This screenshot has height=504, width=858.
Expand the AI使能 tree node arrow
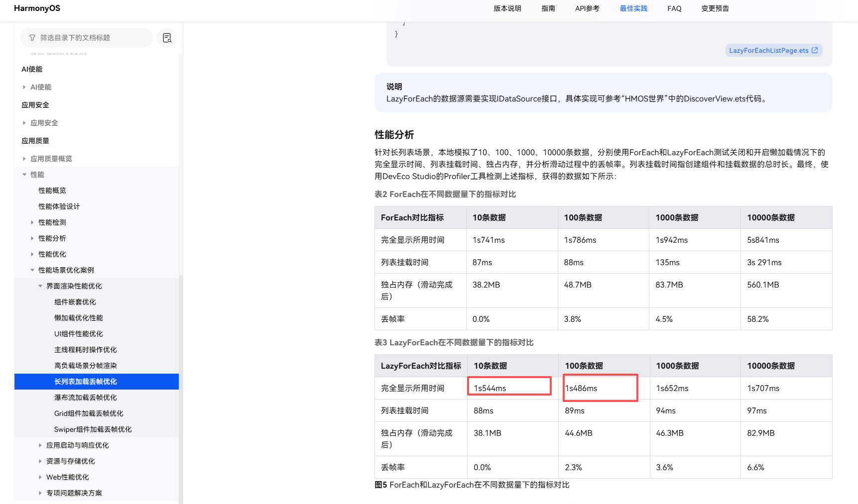coord(24,87)
